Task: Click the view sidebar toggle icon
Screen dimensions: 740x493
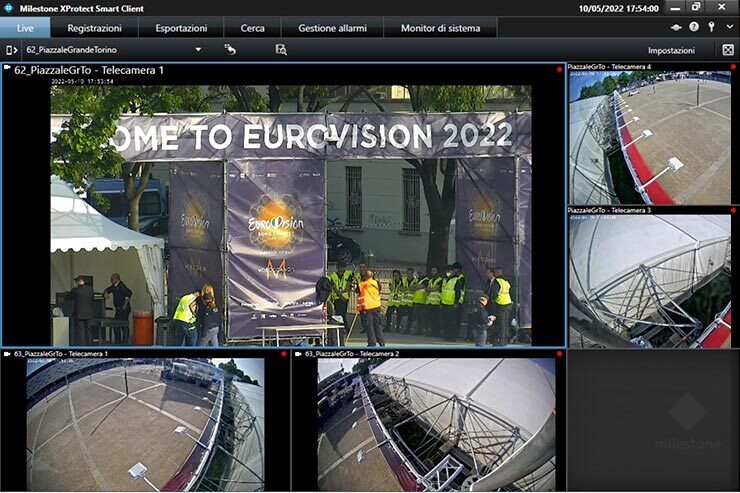Action: click(x=12, y=49)
